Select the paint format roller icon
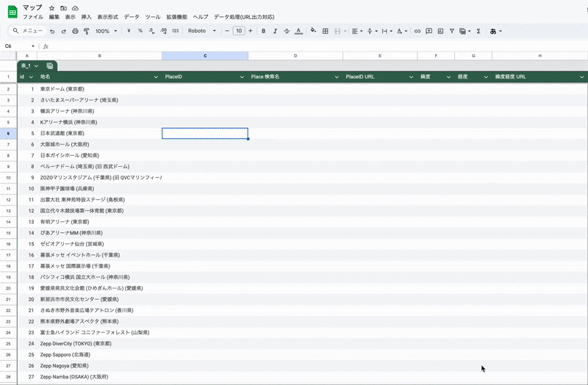This screenshot has width=588, height=385. pos(87,31)
